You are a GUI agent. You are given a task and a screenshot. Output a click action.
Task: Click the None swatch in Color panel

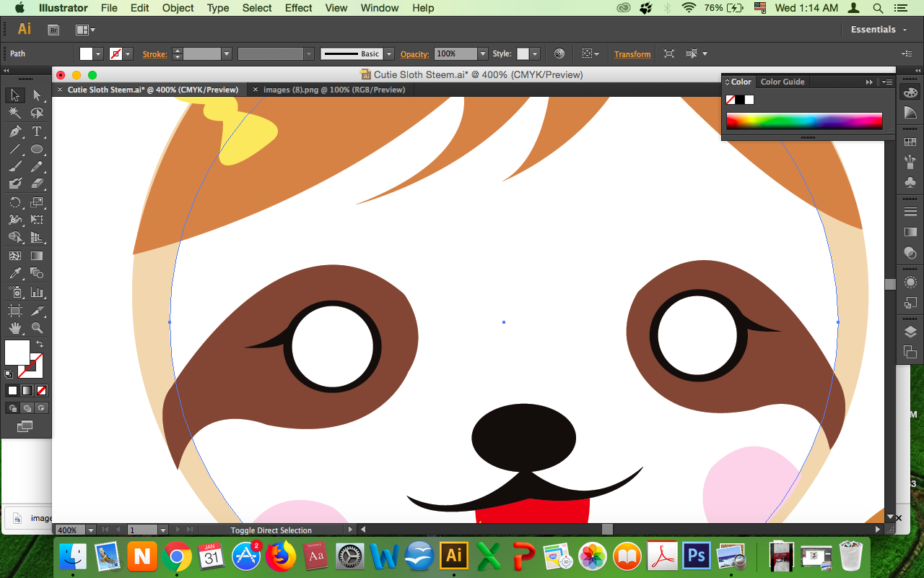[731, 100]
